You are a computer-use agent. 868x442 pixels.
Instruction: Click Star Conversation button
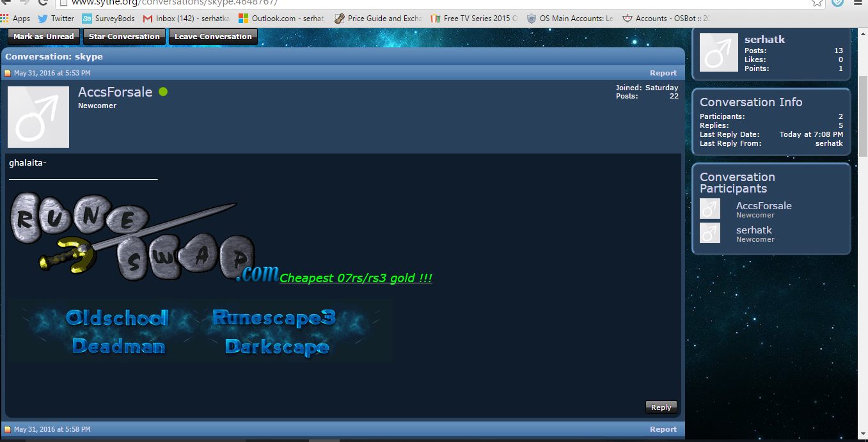click(124, 36)
